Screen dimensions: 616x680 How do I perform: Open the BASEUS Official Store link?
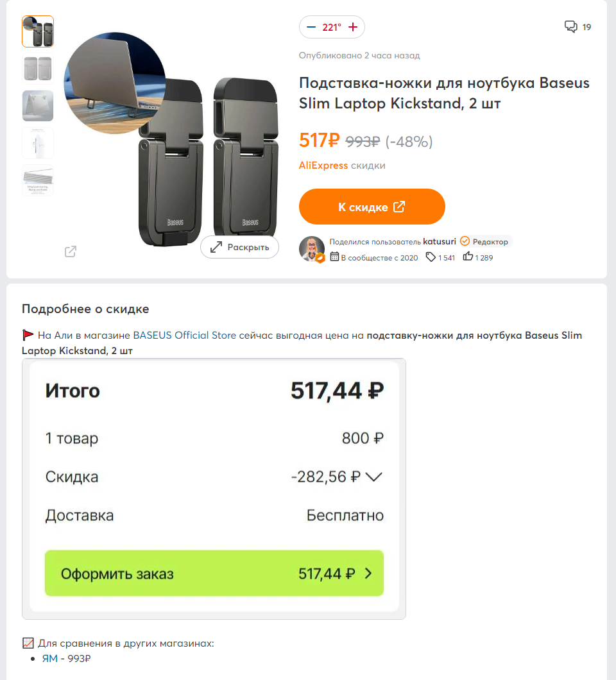tap(184, 336)
